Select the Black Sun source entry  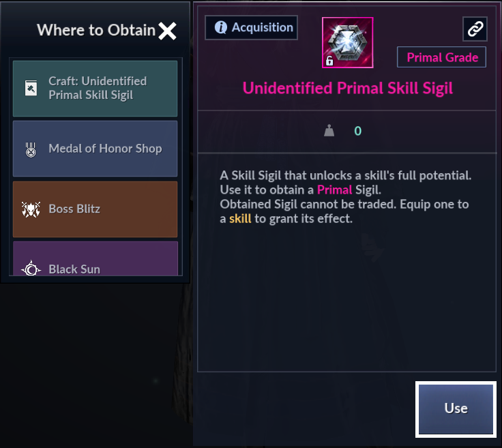[95, 258]
